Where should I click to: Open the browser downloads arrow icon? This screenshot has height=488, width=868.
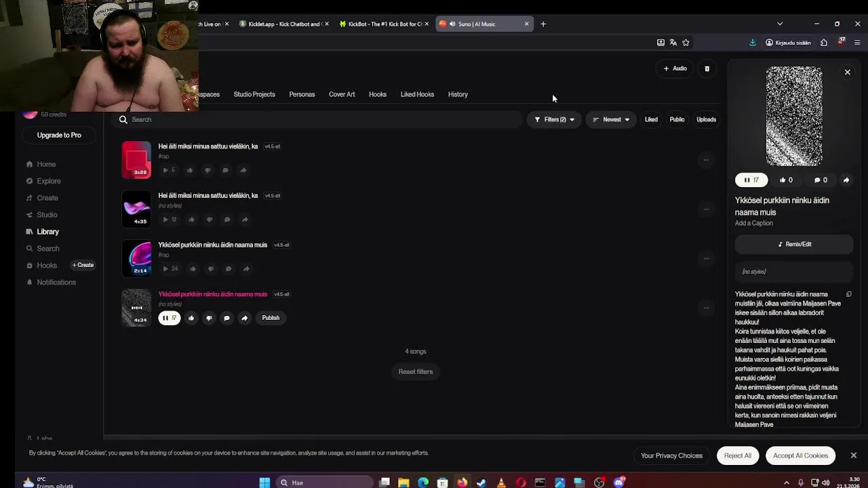point(752,43)
